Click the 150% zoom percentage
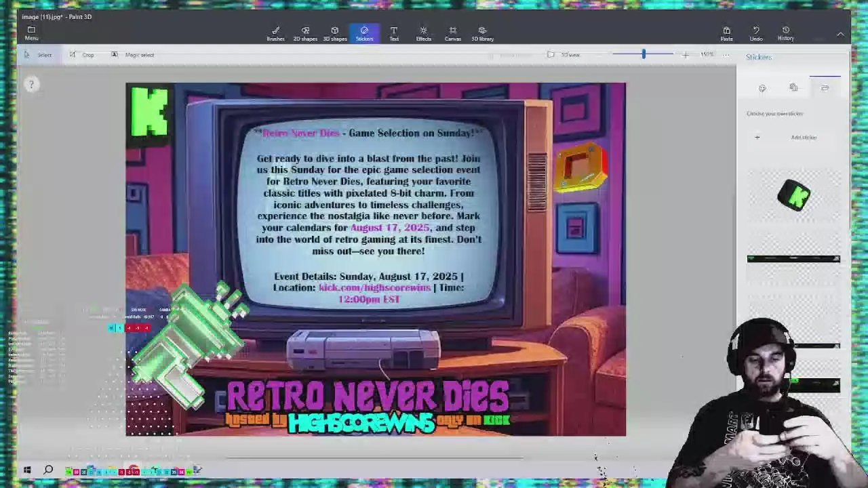Viewport: 868px width, 488px height. click(707, 55)
